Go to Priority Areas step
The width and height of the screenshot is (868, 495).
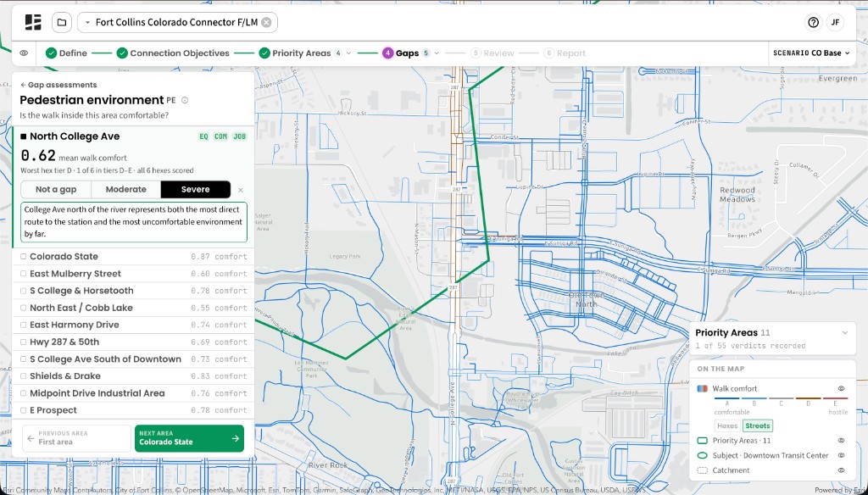[x=300, y=53]
